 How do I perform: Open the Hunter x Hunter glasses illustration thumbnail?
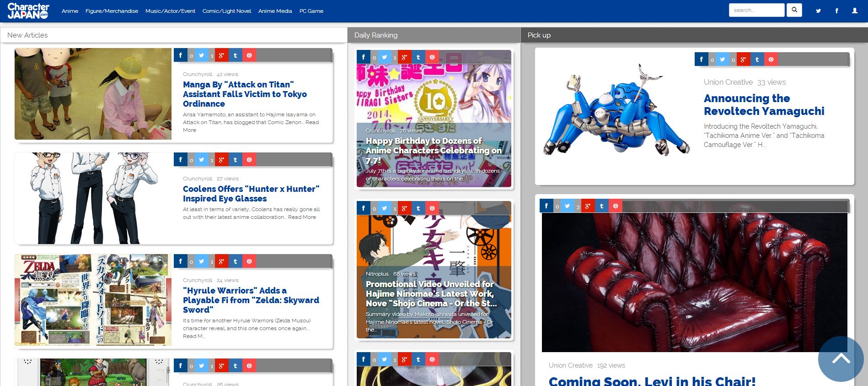point(93,198)
